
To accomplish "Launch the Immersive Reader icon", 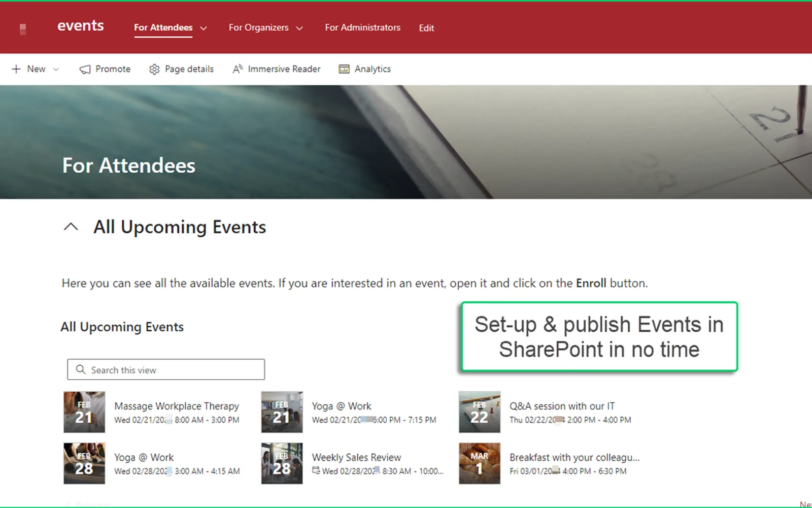I will (238, 69).
